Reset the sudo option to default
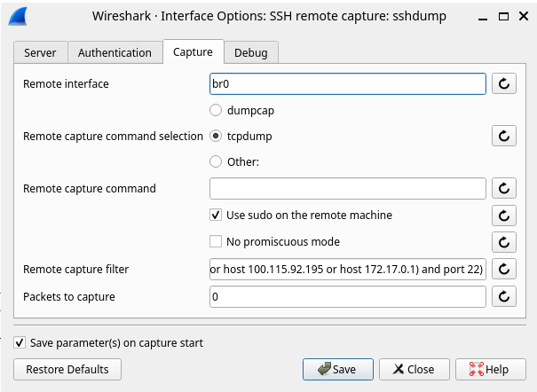Screen dimensions: 537x392 503,216
